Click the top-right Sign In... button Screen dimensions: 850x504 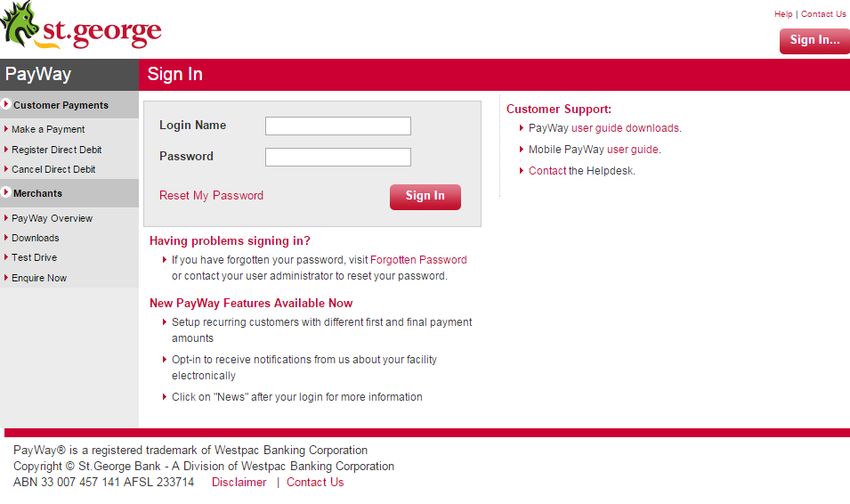pyautogui.click(x=814, y=41)
